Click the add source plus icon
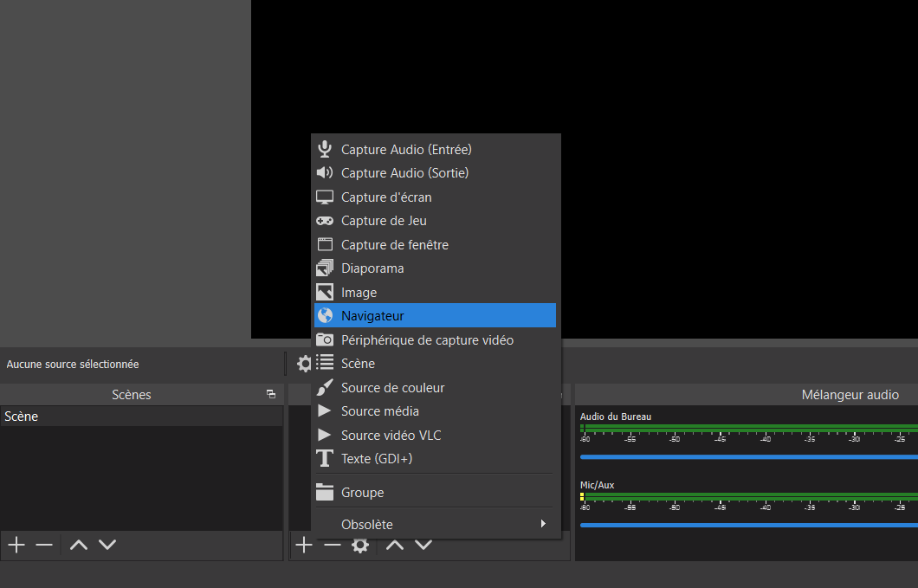 click(303, 545)
